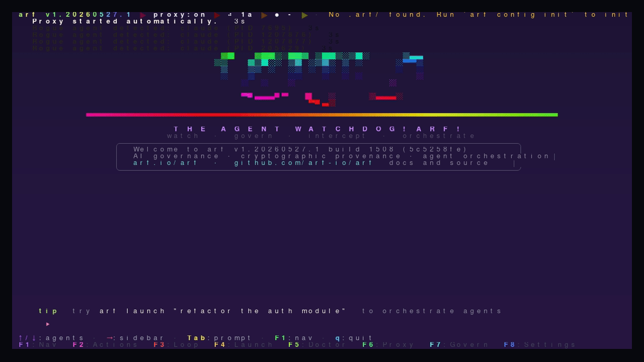Click the 'AI governance · cryptographic provenance' line
This screenshot has height=362, width=644.
coord(342,156)
